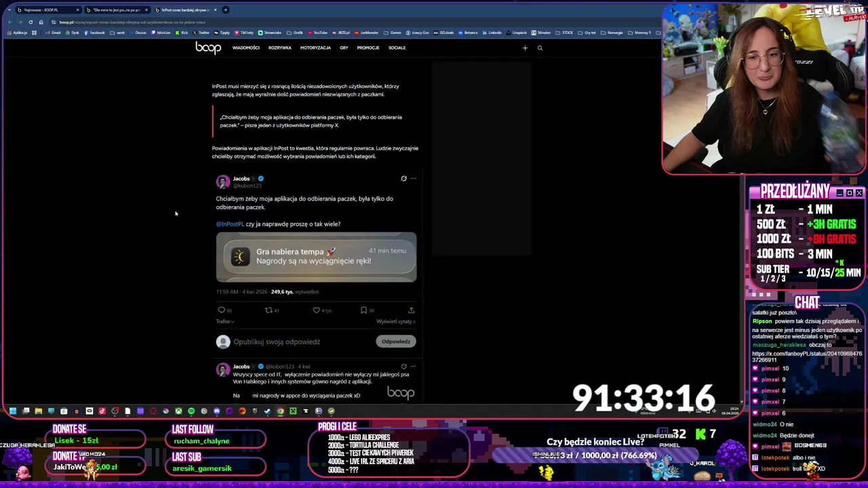Image resolution: width=868 pixels, height=488 pixels.
Task: Open Windows Start button
Action: [12, 411]
